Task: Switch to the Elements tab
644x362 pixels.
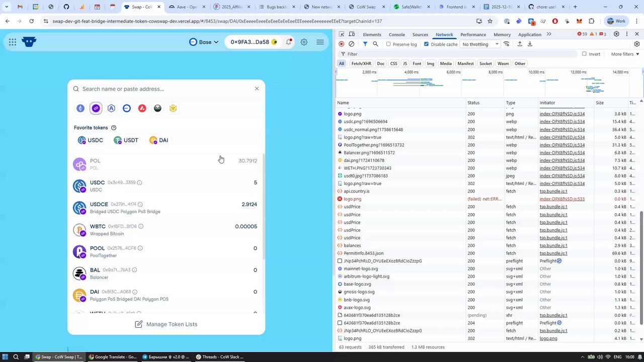Action: [x=372, y=34]
